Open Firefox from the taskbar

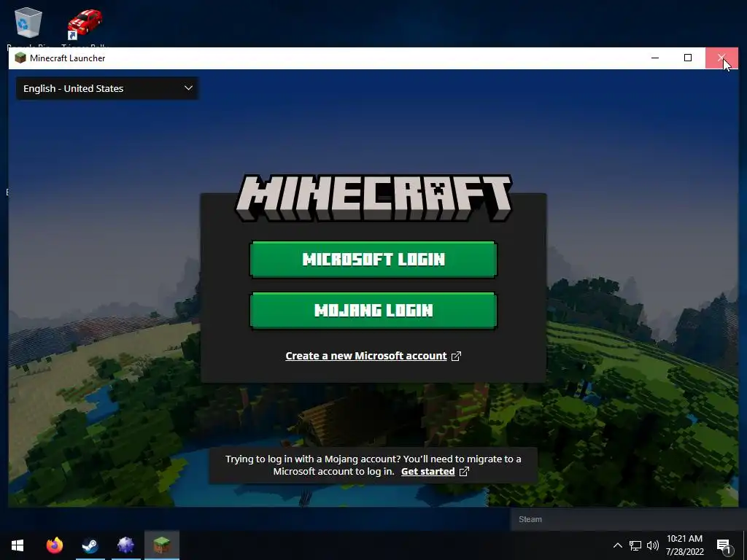54,545
